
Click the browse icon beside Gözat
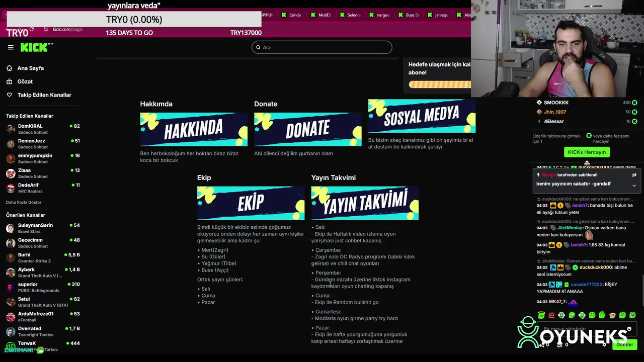tap(10, 81)
